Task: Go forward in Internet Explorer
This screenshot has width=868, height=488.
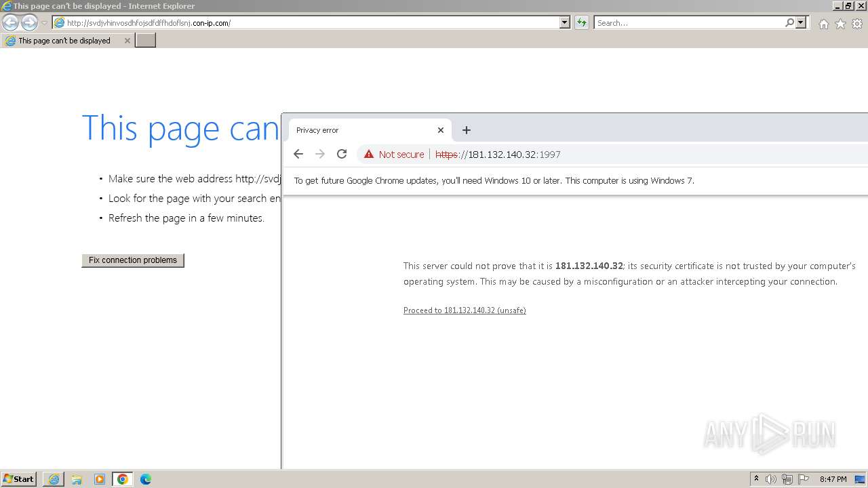Action: [29, 23]
